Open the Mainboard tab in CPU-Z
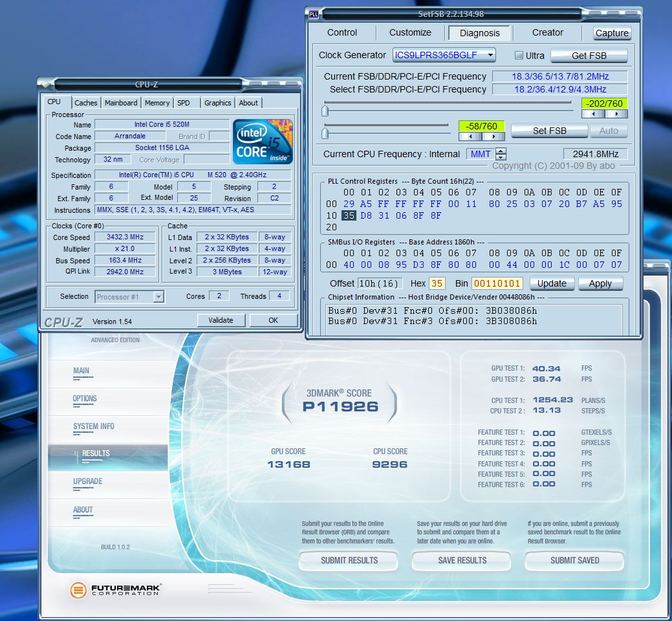This screenshot has height=621, width=672. click(x=121, y=103)
